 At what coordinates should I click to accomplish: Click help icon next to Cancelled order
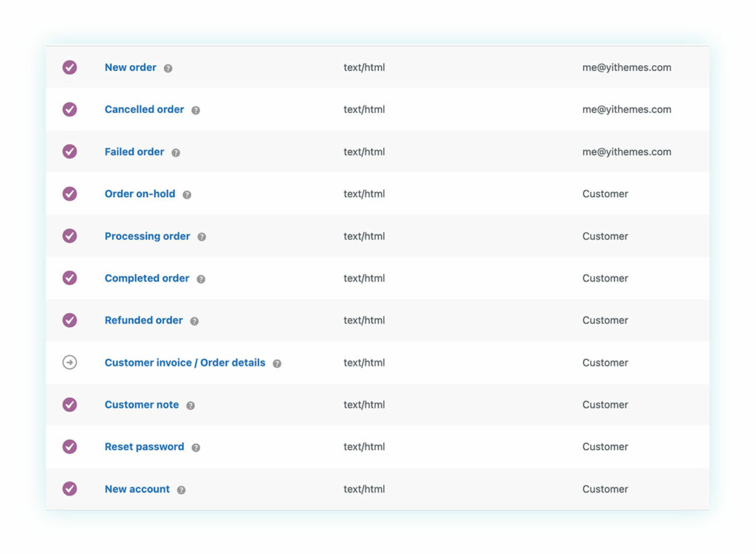point(196,110)
